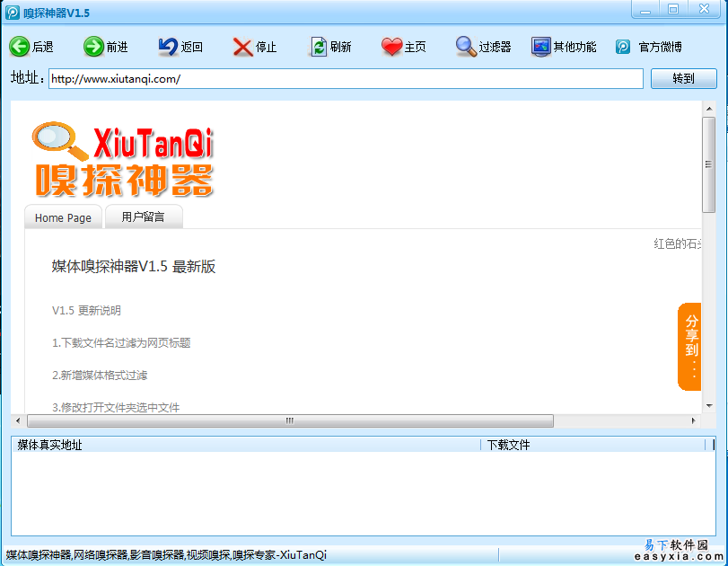
Task: Click the blue Return (返回) arrow icon
Action: (x=168, y=47)
